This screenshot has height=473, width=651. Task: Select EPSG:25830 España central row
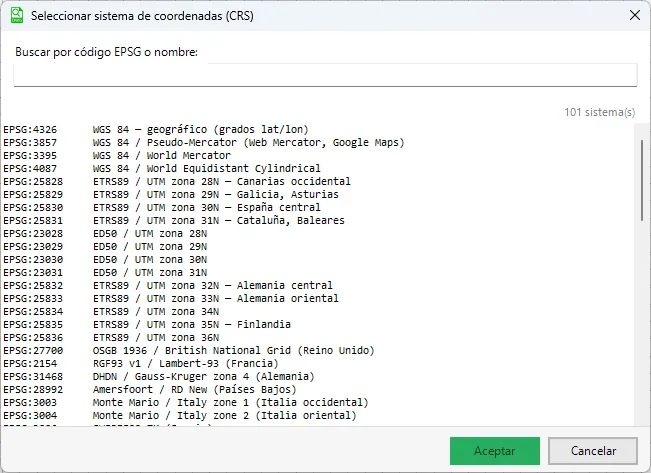(318, 207)
